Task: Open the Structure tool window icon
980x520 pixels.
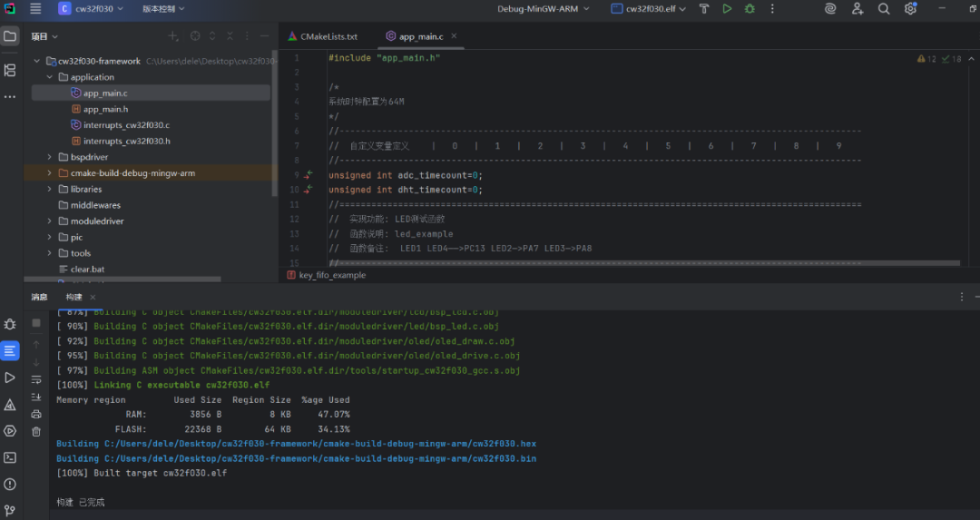Action: tap(10, 70)
